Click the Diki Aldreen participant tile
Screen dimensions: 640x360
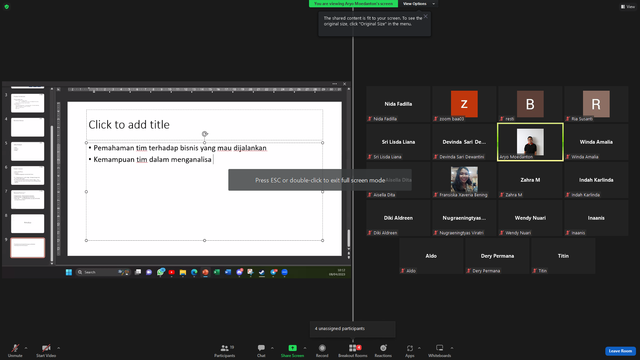pos(398,218)
